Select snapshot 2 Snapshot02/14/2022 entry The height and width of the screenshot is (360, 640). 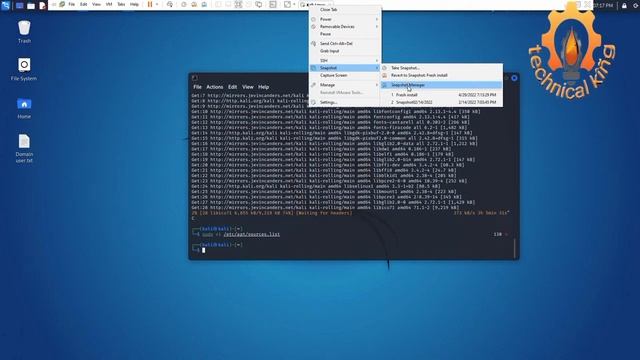coord(442,102)
